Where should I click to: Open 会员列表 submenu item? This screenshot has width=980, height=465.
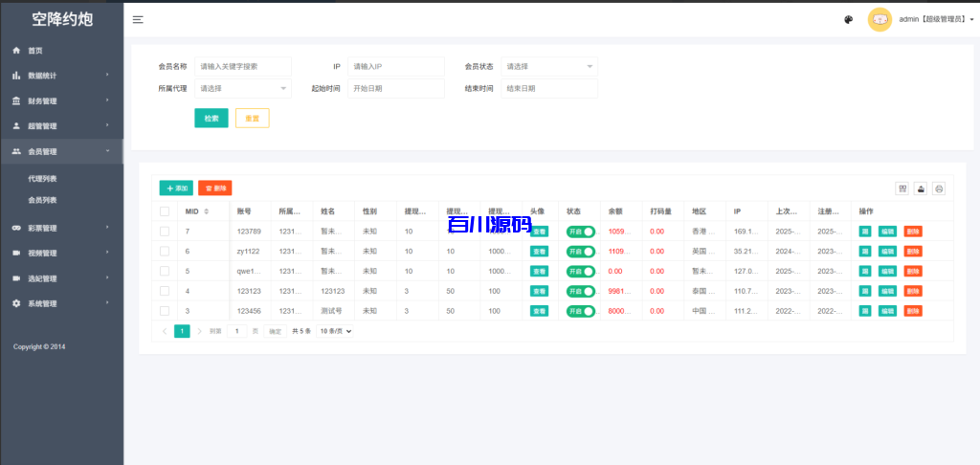(x=42, y=200)
